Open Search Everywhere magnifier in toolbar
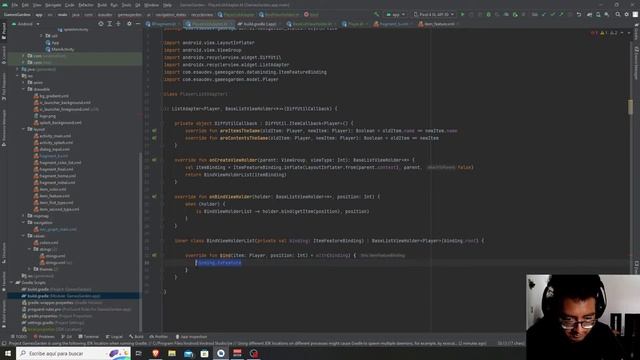Viewport: 640px width, 360px height. coord(618,14)
